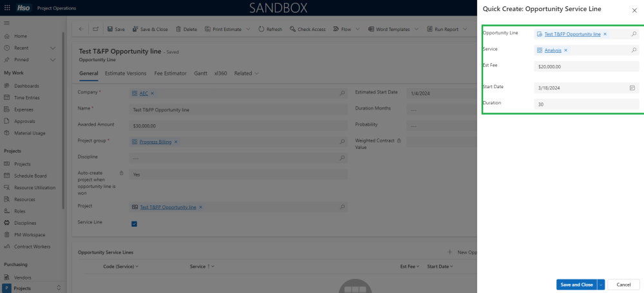Switch to the Fee Estimator tab
Image resolution: width=644 pixels, height=293 pixels.
pos(171,73)
